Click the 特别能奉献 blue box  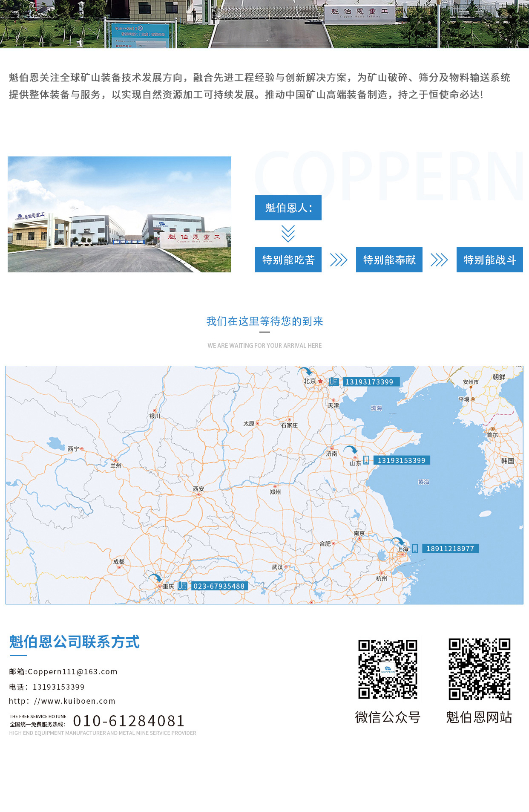click(389, 260)
